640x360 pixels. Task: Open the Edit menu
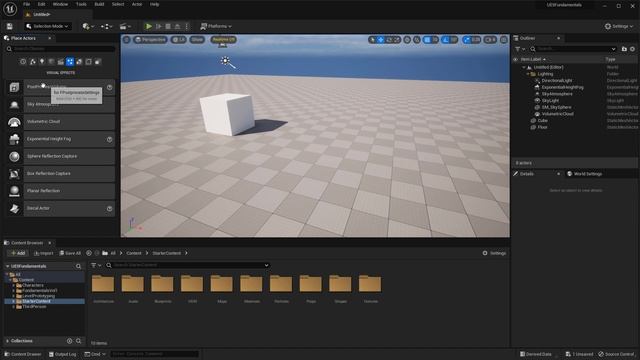pos(42,4)
